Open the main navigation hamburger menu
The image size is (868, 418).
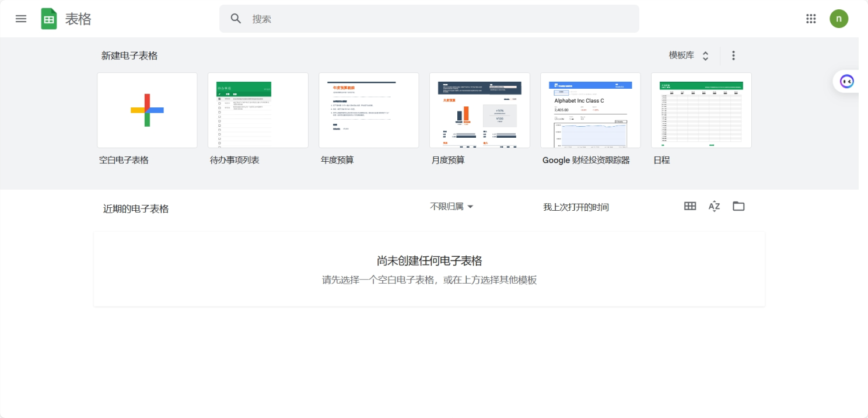coord(20,18)
